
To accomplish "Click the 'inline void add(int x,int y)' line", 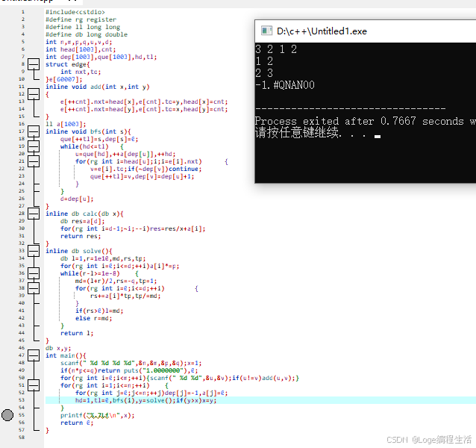I will coord(98,87).
